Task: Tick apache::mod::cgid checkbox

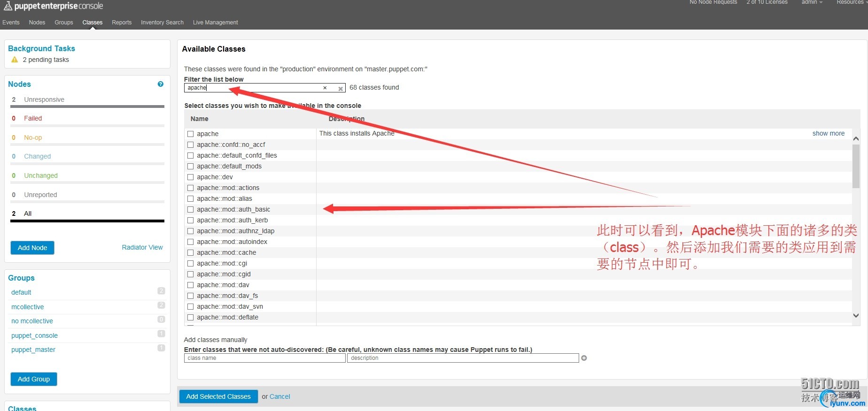Action: (191, 274)
